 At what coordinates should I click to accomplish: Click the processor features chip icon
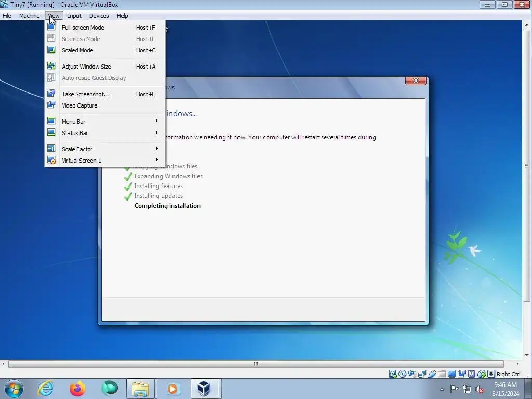(471, 374)
